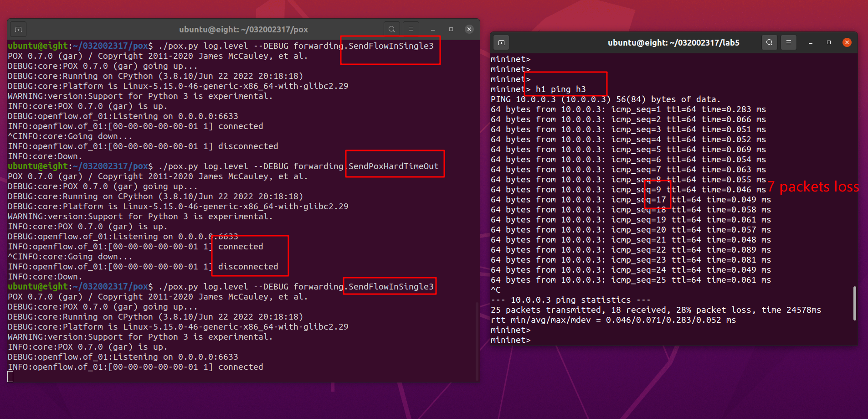
Task: Open the hamburger menu in the pox terminal
Action: point(411,29)
